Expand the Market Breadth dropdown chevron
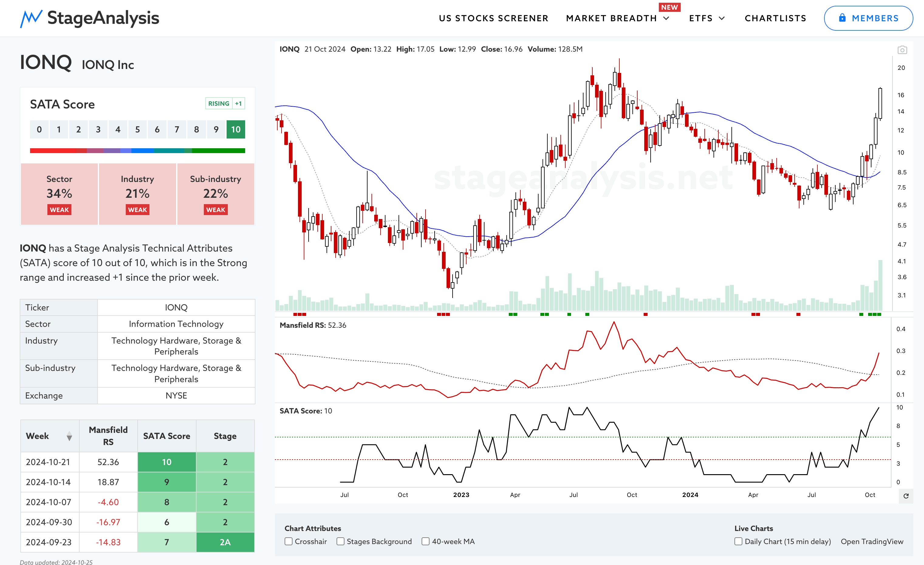The width and height of the screenshot is (924, 565). 666,18
